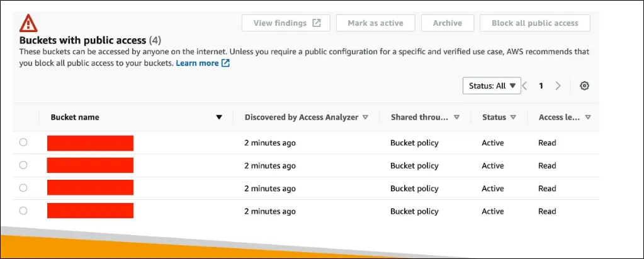Go to next page arrow
The image size is (644, 259).
[x=558, y=86]
